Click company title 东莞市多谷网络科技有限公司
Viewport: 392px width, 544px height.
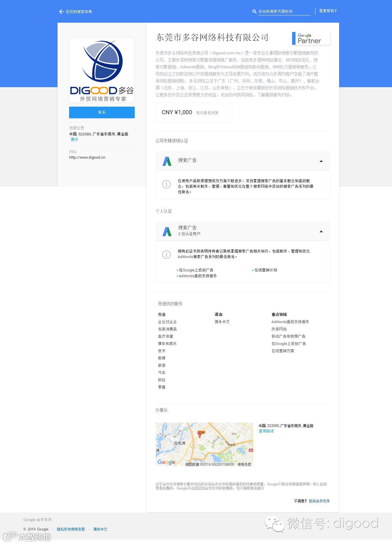212,37
